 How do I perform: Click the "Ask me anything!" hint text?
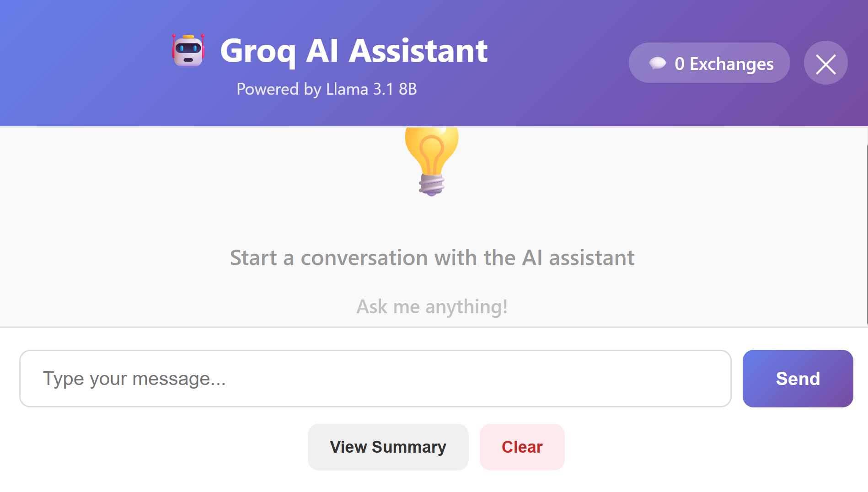click(x=432, y=306)
